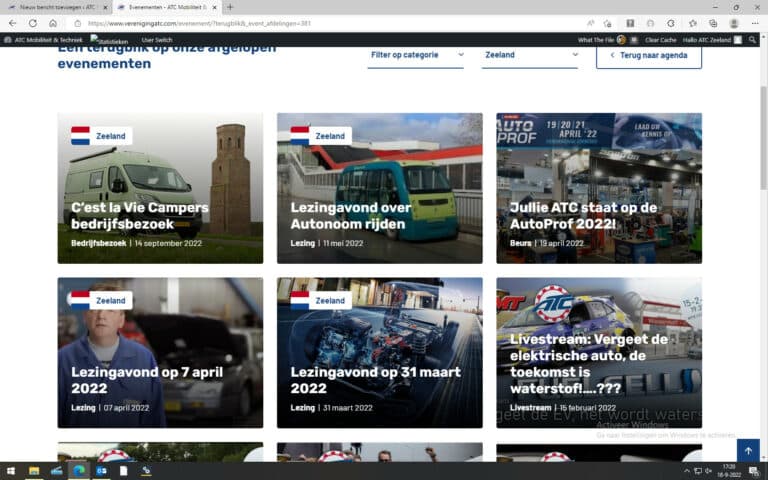Click the site lock icon in address bar

77,23
